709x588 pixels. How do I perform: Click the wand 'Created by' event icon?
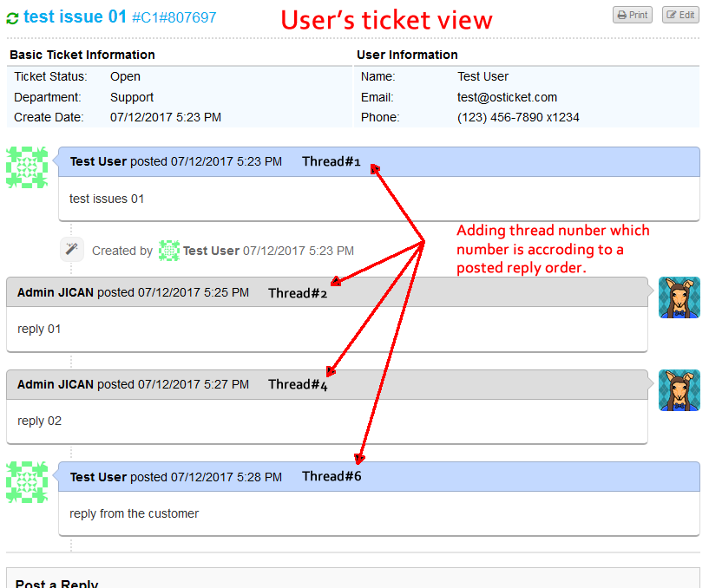tap(72, 250)
